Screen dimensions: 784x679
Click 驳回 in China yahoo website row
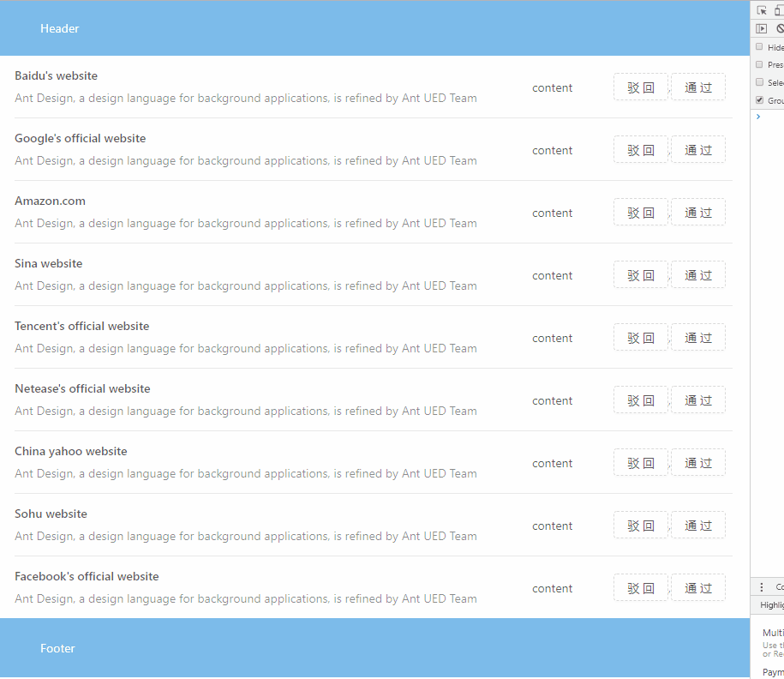[641, 462]
